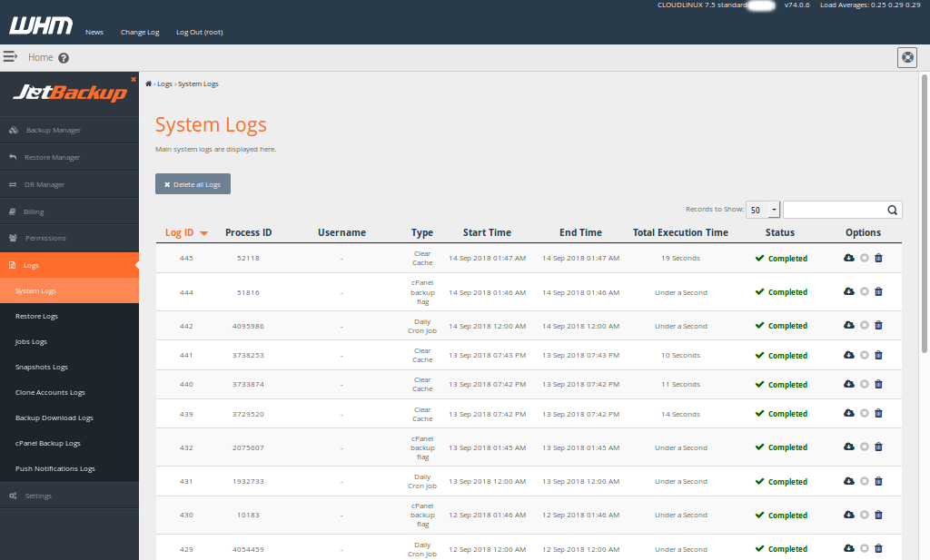Download log 441 using cloud icon
The width and height of the screenshot is (930, 560).
tap(849, 355)
